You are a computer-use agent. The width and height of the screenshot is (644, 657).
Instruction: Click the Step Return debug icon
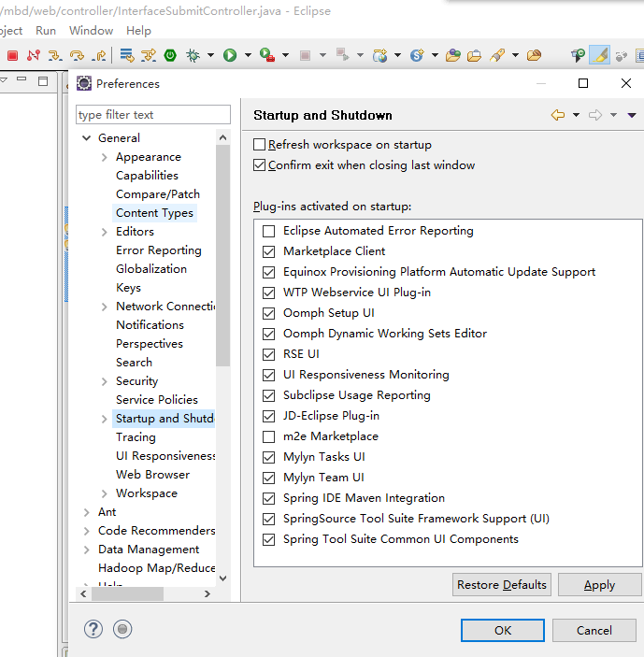99,55
